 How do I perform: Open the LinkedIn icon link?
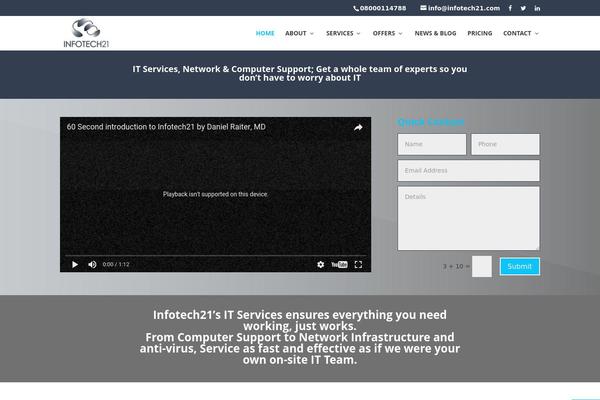click(x=537, y=8)
